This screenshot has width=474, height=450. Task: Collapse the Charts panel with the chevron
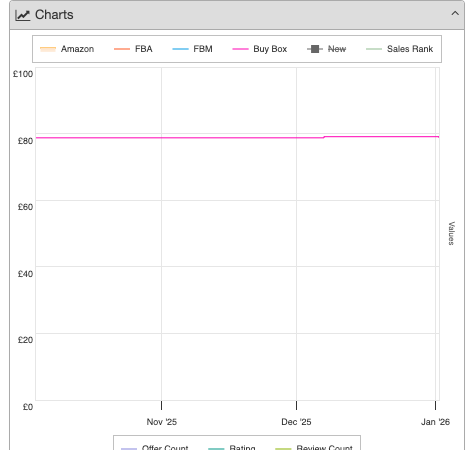tap(455, 14)
